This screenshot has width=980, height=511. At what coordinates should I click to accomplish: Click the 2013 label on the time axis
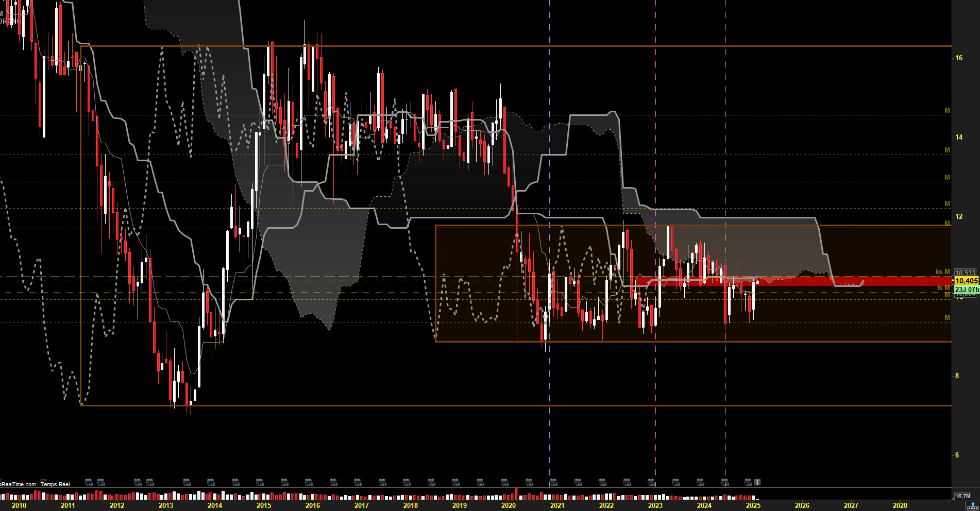click(166, 505)
